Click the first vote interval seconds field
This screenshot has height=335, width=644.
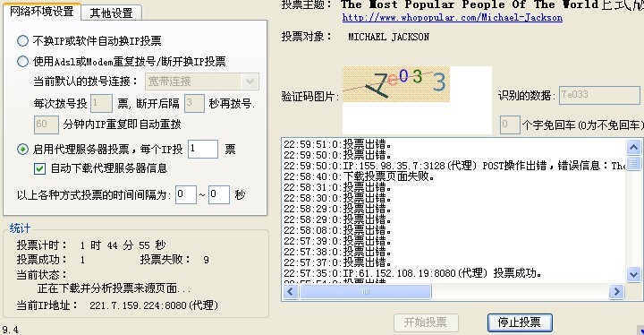point(186,194)
